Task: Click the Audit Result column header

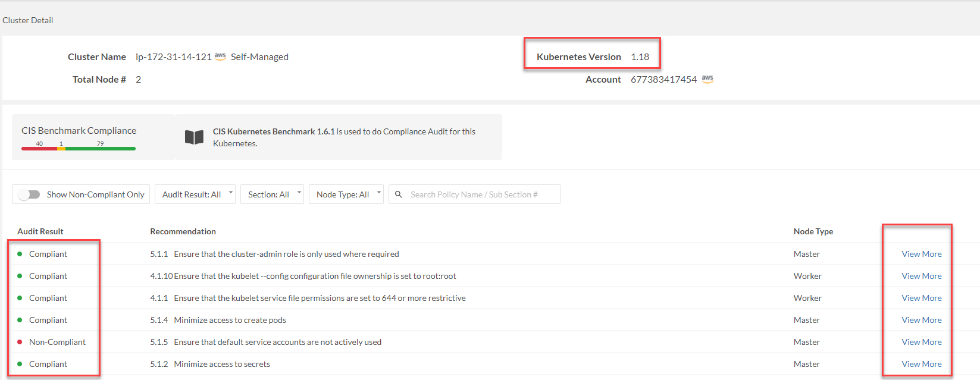Action: [x=40, y=231]
